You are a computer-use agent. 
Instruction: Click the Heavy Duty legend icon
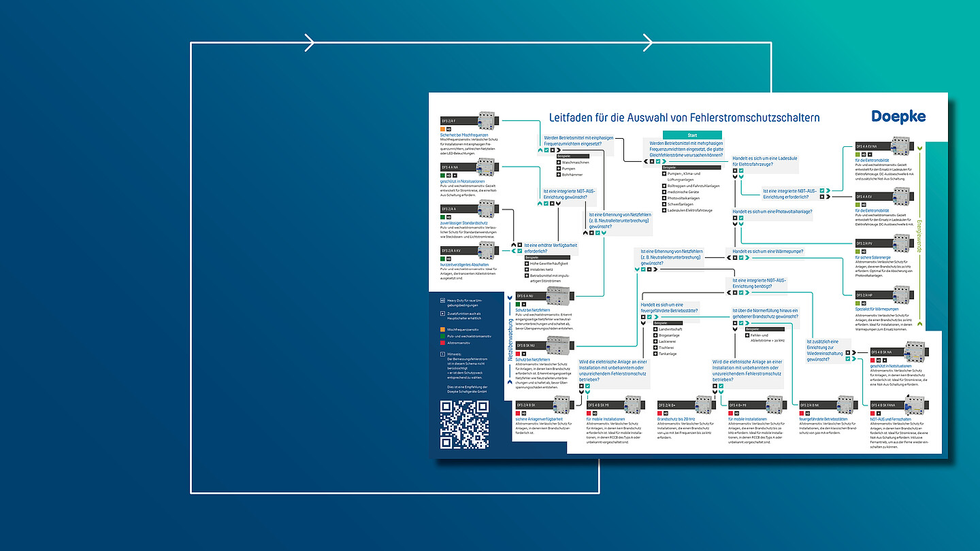tap(442, 300)
